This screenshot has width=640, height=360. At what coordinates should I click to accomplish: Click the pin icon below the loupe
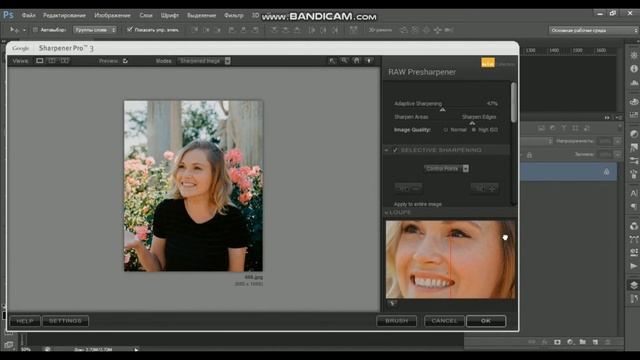[392, 303]
